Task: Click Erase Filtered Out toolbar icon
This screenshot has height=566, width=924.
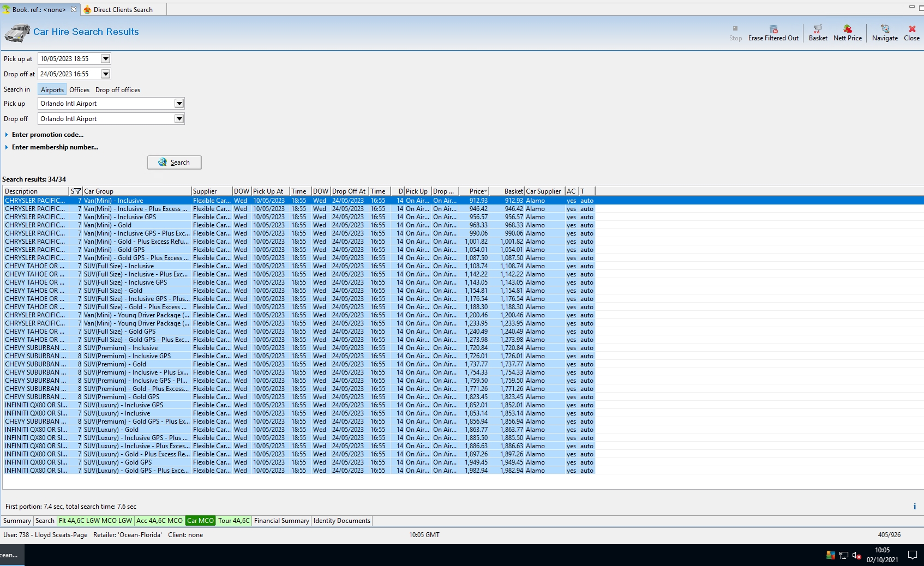Action: [773, 33]
